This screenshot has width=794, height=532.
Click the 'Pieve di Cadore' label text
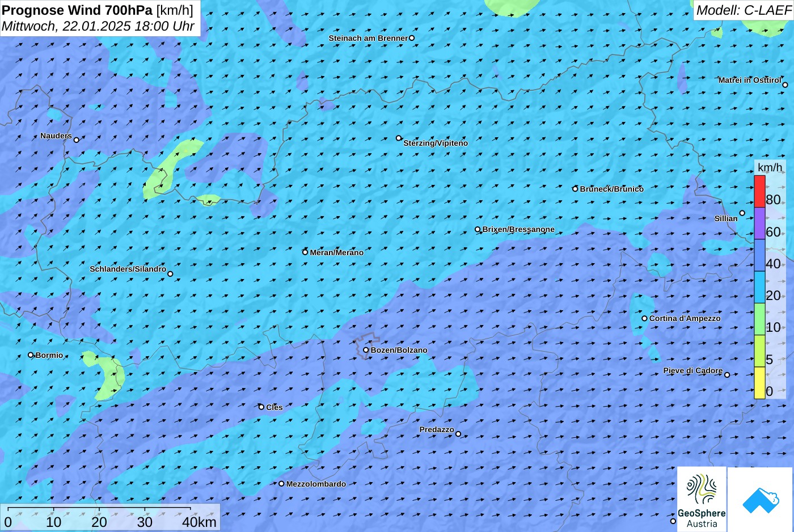click(693, 370)
